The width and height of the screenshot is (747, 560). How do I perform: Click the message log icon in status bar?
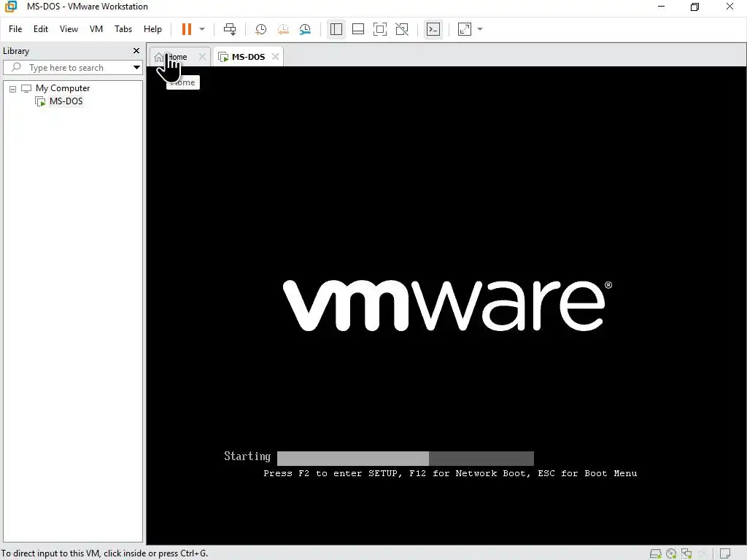pos(725,553)
